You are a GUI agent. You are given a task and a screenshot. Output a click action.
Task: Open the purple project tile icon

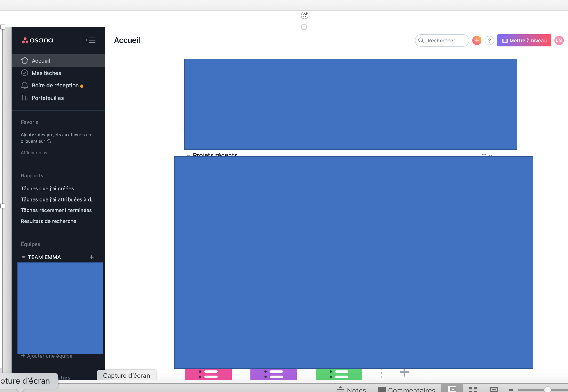(274, 374)
